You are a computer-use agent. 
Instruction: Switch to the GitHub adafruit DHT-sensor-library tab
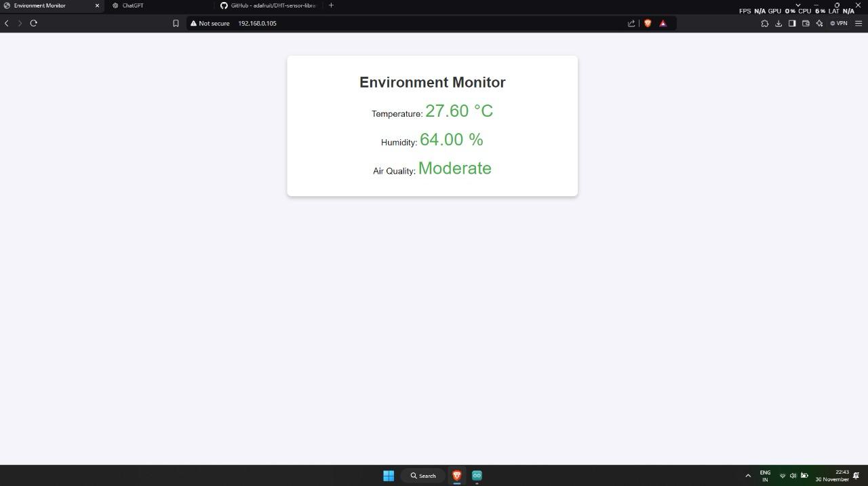[271, 5]
